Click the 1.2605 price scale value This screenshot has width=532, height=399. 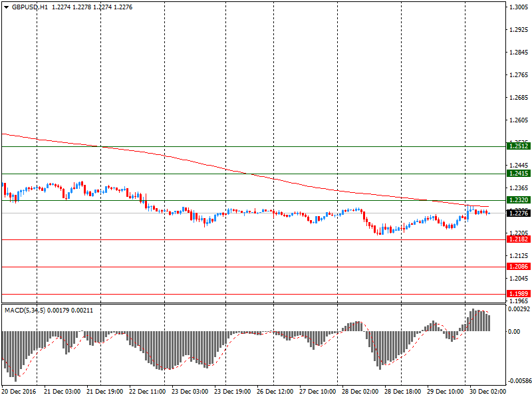pos(519,120)
